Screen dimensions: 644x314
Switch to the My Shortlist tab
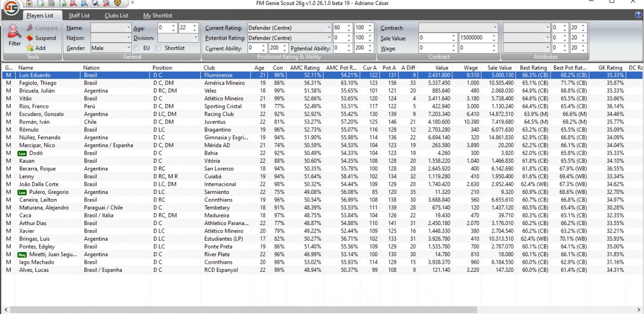point(157,16)
